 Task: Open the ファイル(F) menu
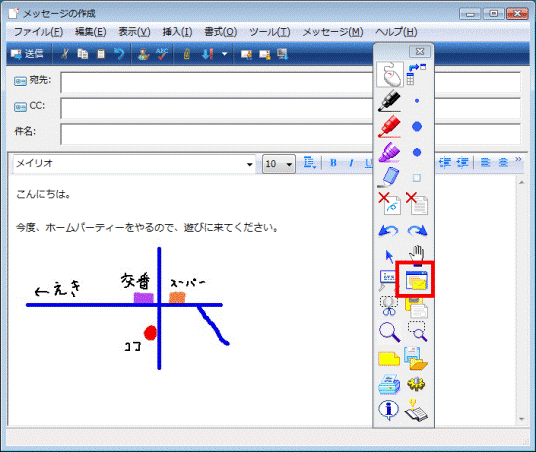click(39, 32)
